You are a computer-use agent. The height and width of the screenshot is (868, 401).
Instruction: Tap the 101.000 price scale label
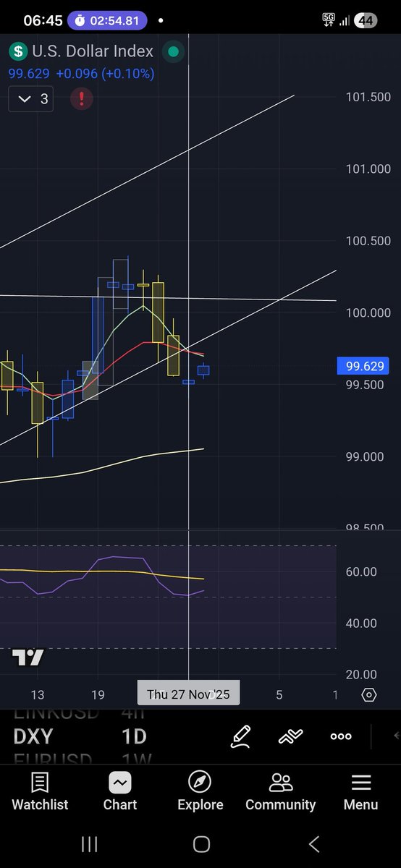click(x=368, y=169)
